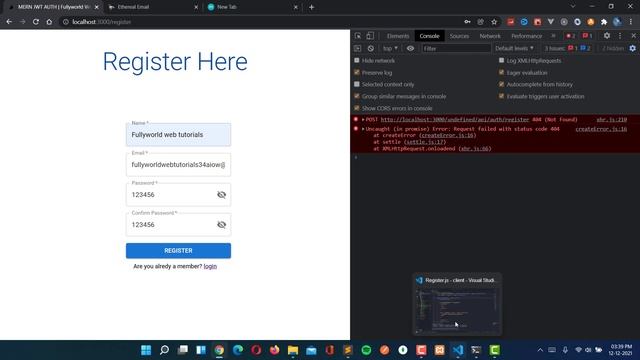Open the xhr.js:210 source link
This screenshot has width=640, height=360.
[611, 120]
